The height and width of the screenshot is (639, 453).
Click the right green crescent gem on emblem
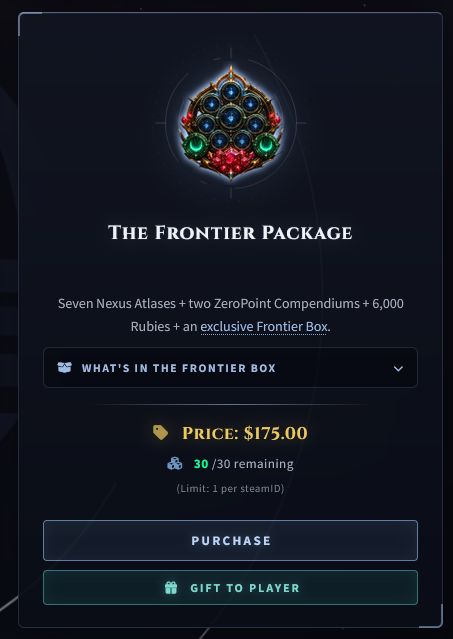pos(266,146)
